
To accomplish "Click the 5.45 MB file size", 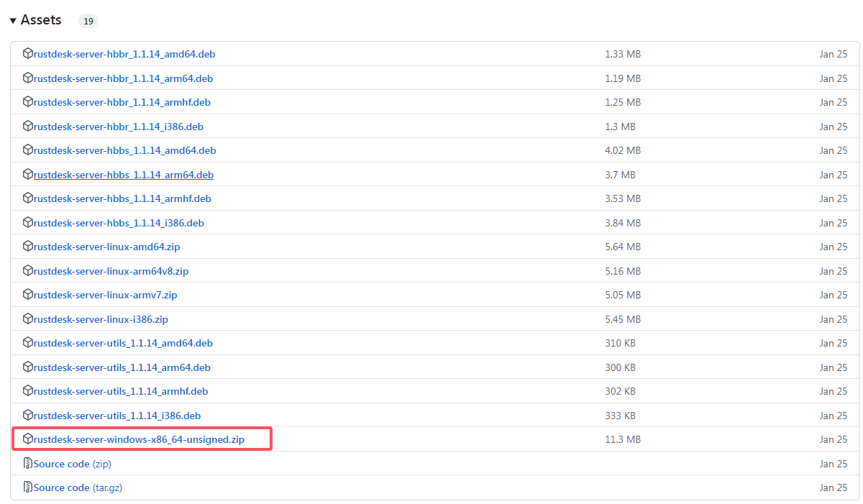I will [x=623, y=319].
